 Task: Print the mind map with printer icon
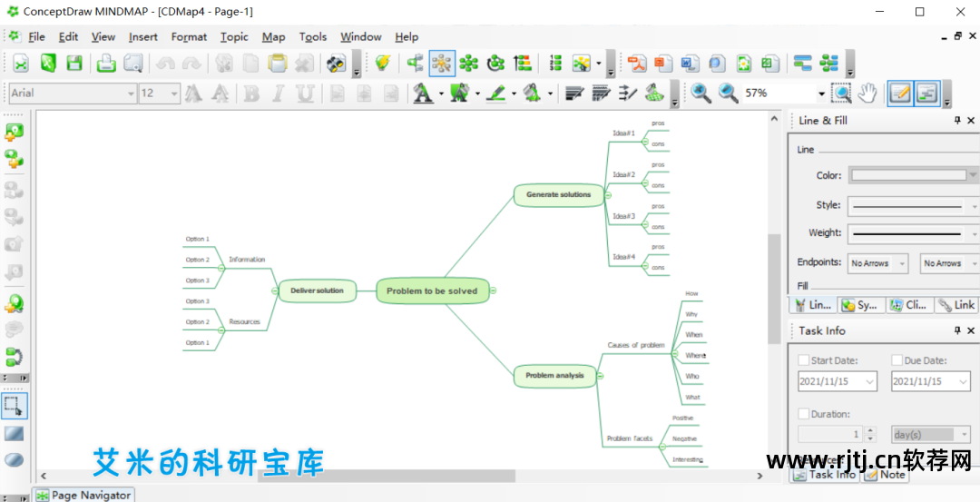coord(106,63)
